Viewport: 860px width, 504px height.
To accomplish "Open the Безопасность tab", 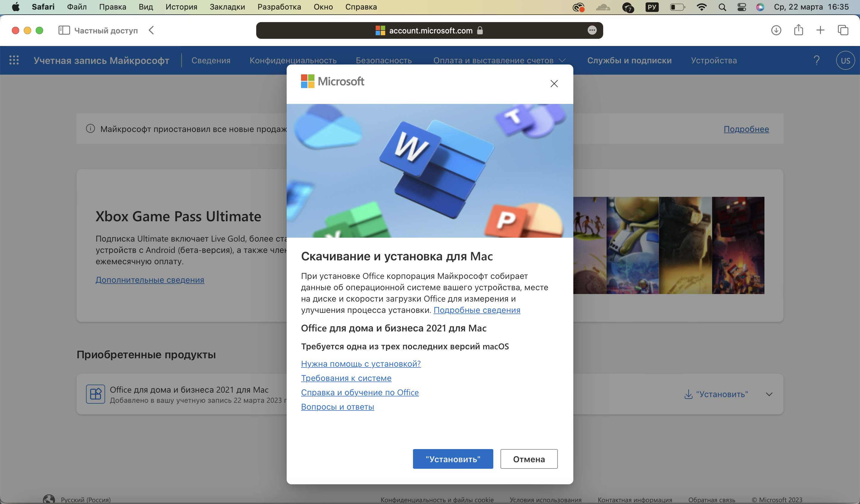I will point(384,60).
